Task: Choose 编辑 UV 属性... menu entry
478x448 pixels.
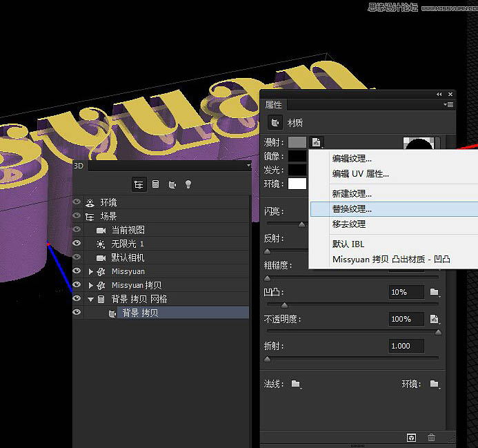Action: coord(360,174)
